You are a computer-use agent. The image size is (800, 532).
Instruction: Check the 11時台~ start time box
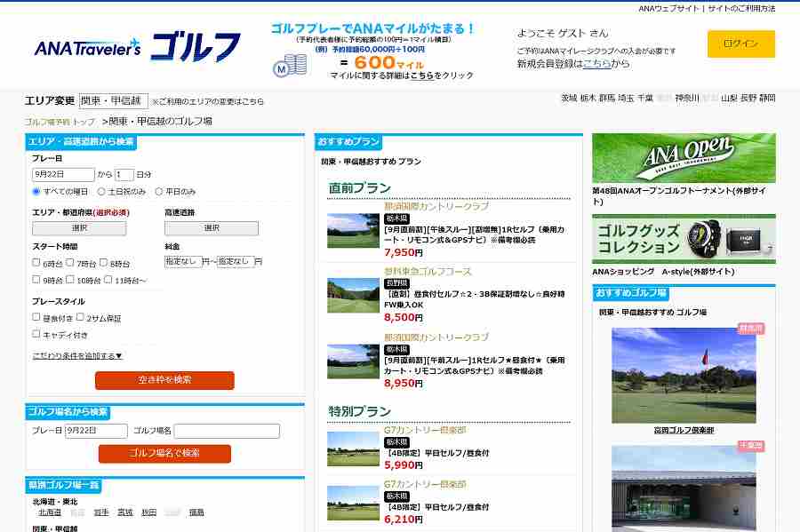tap(108, 279)
